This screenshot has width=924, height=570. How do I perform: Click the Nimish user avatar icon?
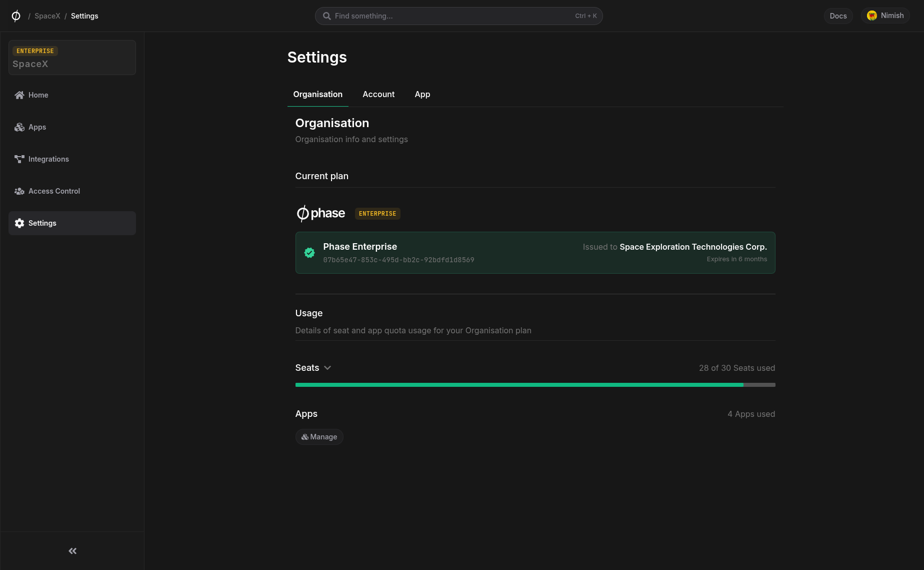[x=872, y=16]
